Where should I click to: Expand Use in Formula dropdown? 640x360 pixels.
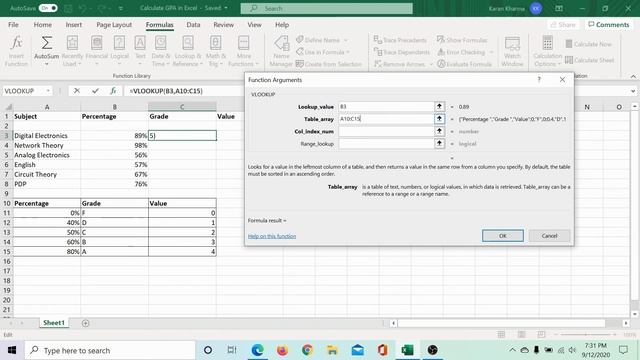(348, 52)
